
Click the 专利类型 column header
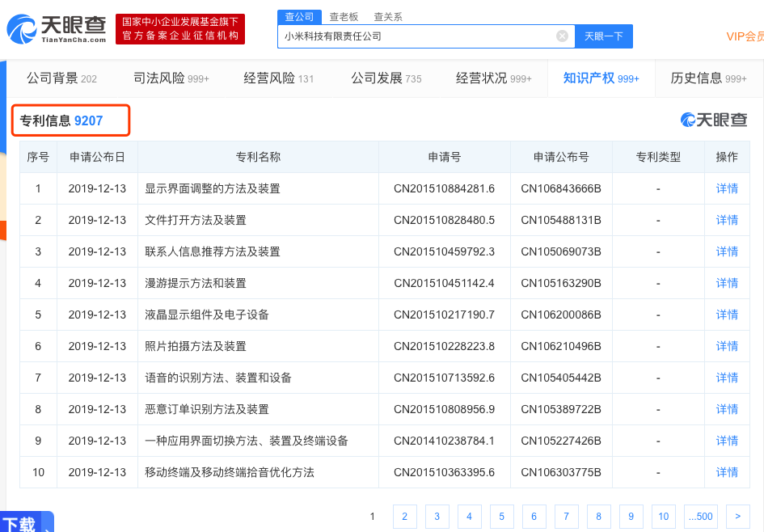(x=658, y=157)
